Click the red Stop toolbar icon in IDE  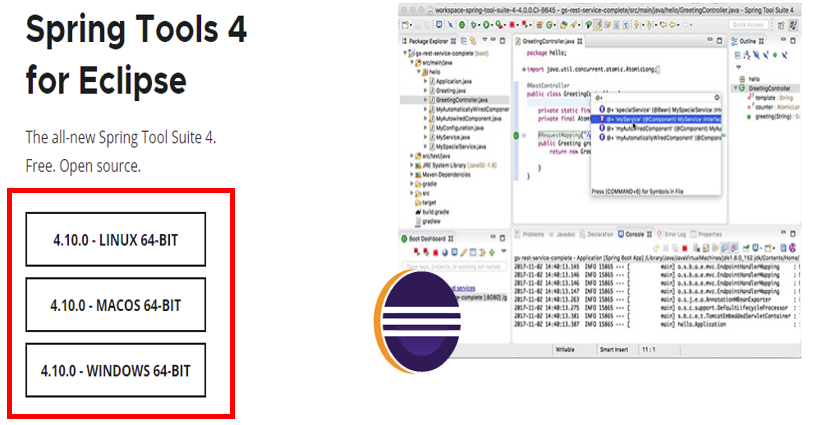pos(512,24)
